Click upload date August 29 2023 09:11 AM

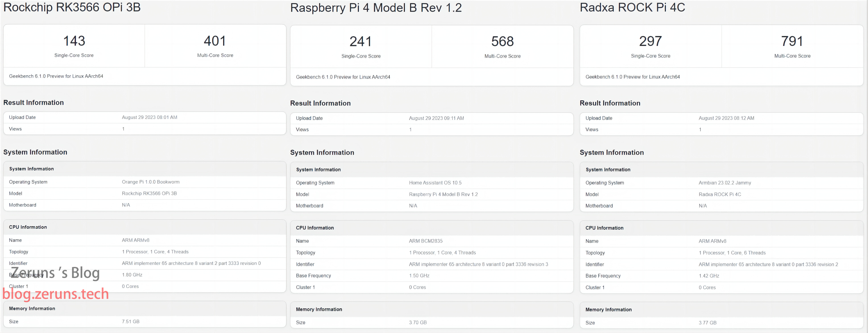click(x=436, y=118)
